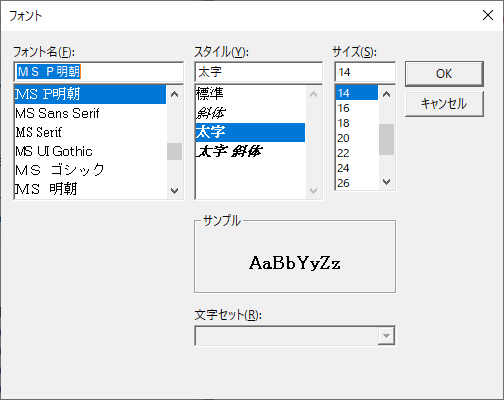This screenshot has width=504, height=400.
Task: Click font list scroll up arrow
Action: [174, 94]
